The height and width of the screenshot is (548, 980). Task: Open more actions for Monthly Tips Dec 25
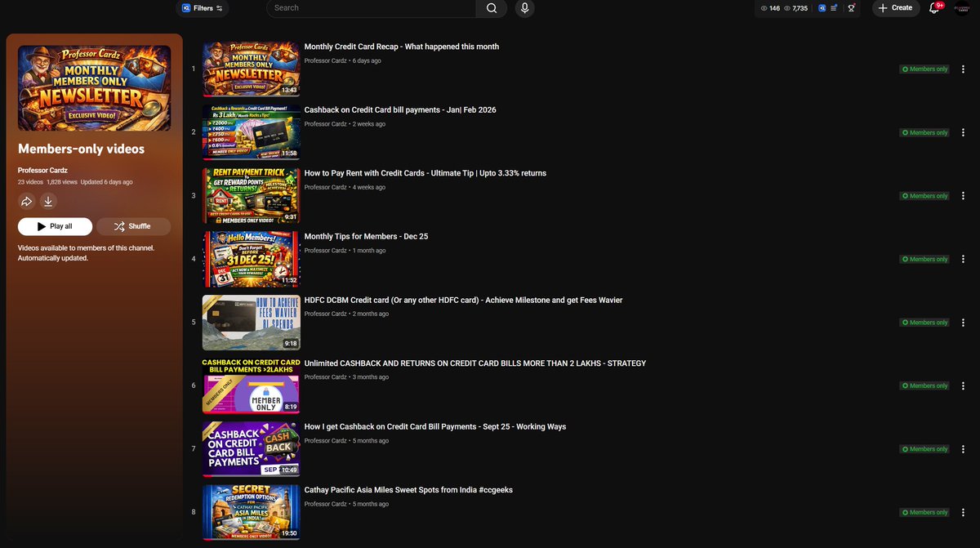pos(963,259)
